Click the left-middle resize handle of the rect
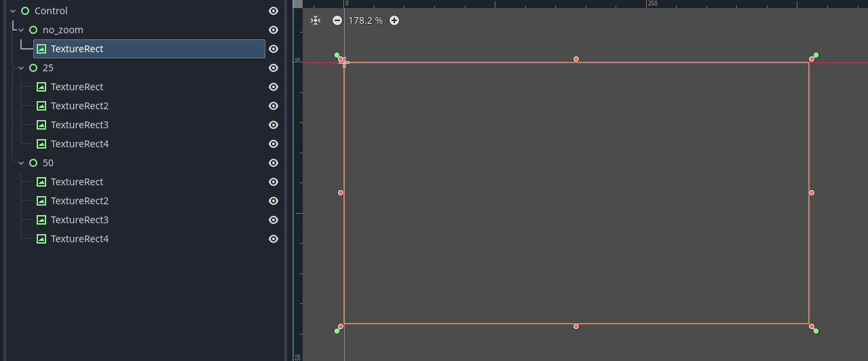The width and height of the screenshot is (868, 361). pyautogui.click(x=341, y=193)
